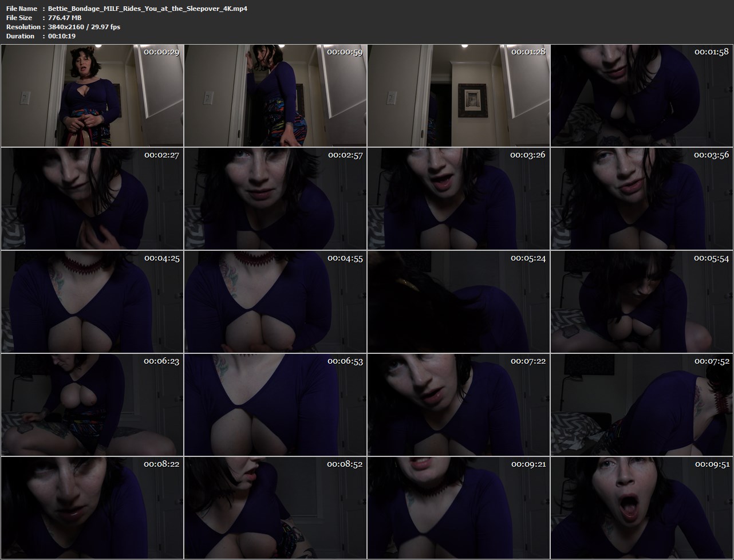Open the 00:06:23 thumbnail

92,405
